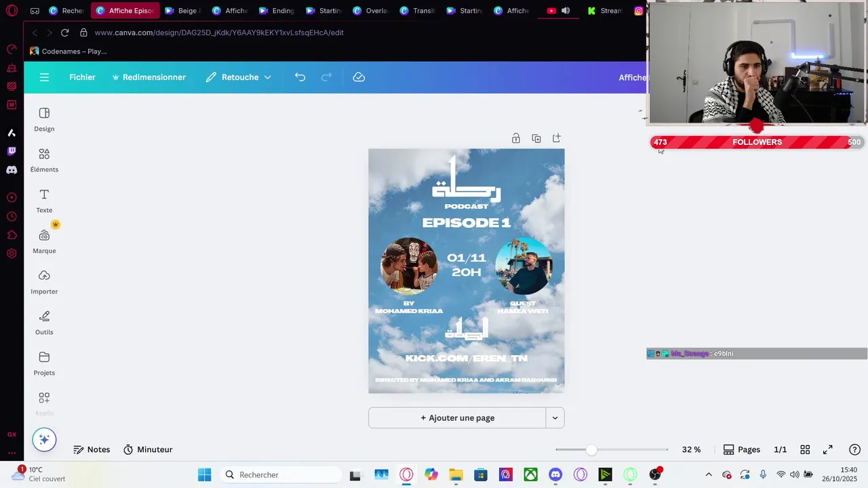Lock the page with padlock icon
Screen dimensions: 868x488
pos(516,138)
